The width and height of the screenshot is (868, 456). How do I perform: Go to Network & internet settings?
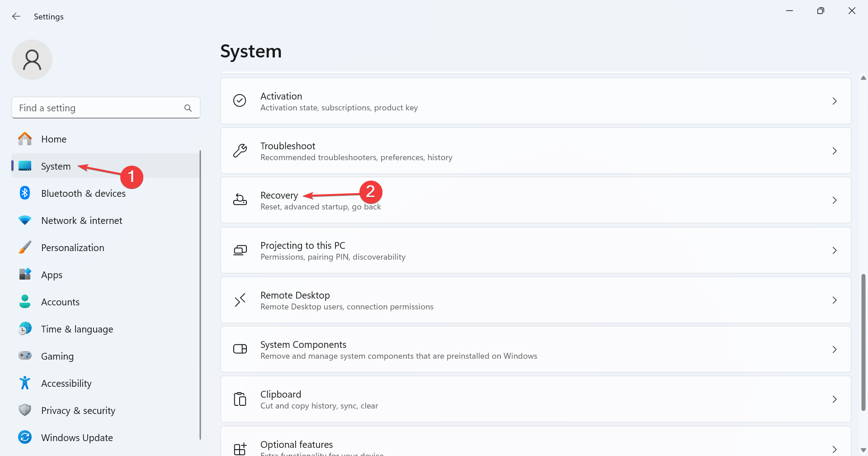[x=81, y=220]
